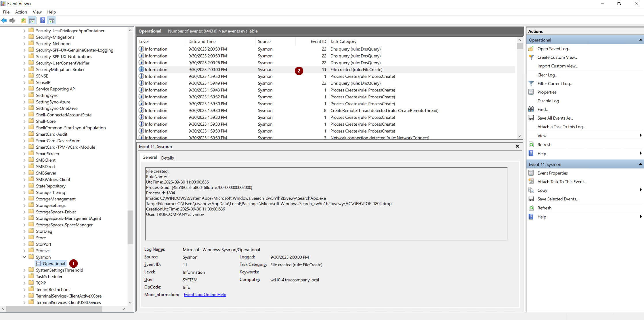
Task: Click the Save All Events As floppy icon
Action: (x=531, y=118)
